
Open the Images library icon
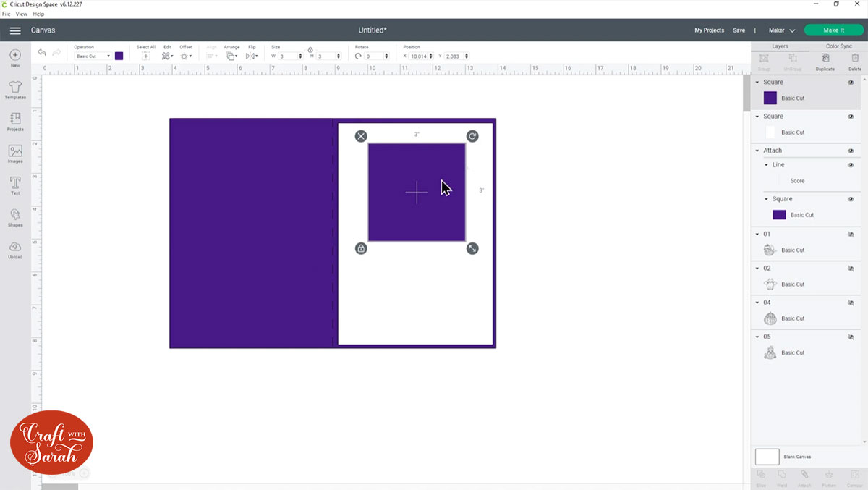[15, 154]
